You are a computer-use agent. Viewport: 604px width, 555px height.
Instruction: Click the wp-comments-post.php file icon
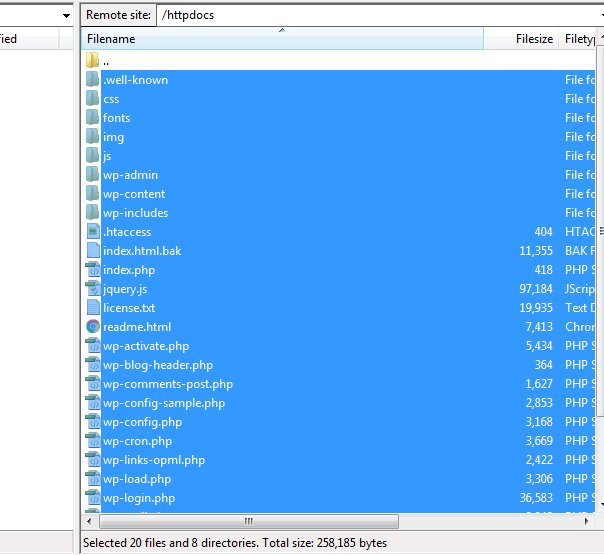click(93, 384)
